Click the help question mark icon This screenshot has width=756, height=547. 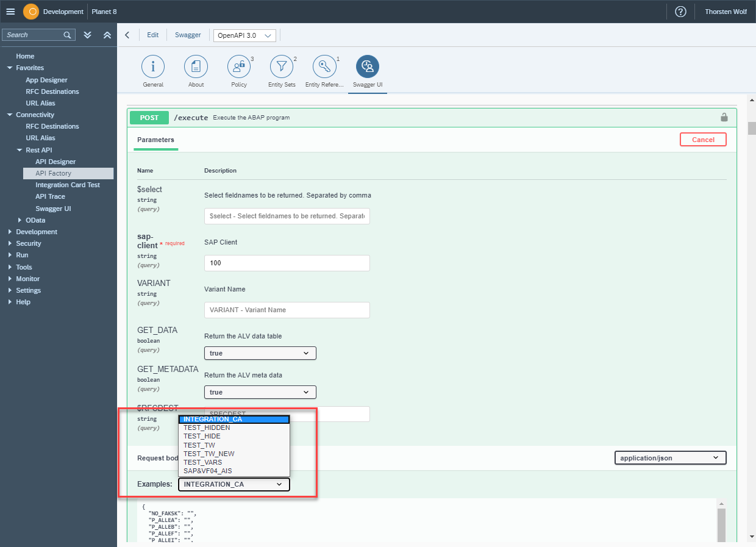(x=680, y=12)
